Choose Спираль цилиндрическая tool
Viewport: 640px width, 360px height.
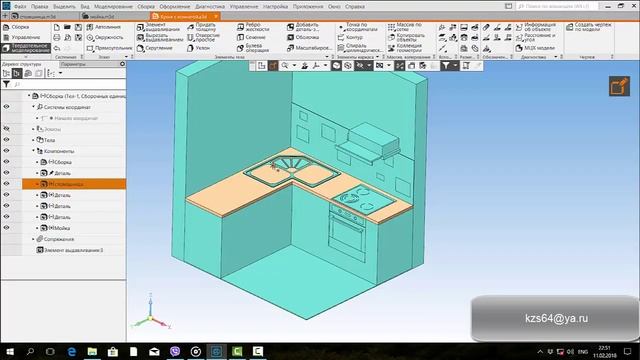[x=360, y=48]
